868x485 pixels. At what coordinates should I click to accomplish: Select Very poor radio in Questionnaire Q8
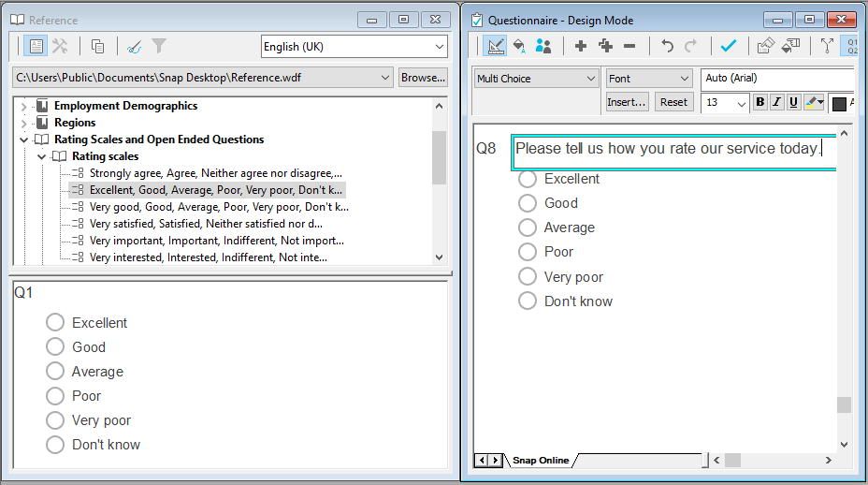[528, 276]
